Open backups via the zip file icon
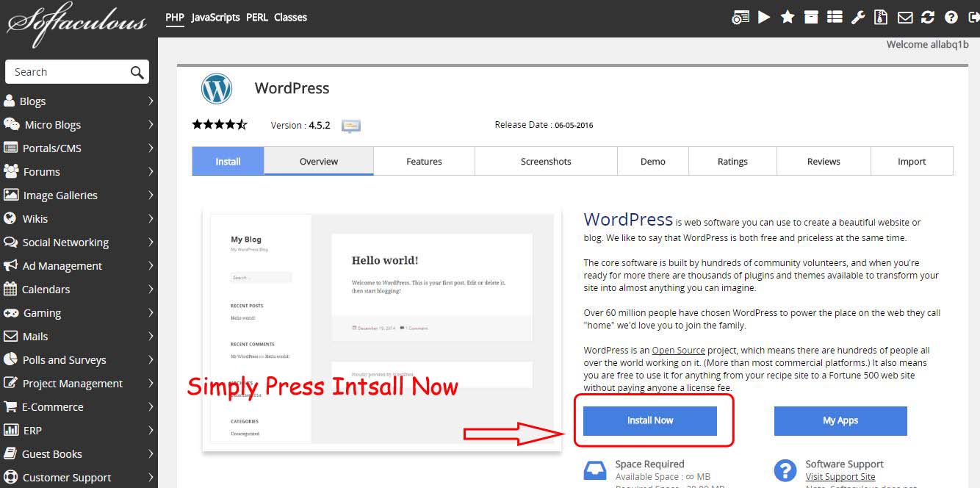The image size is (980, 488). click(x=881, y=17)
